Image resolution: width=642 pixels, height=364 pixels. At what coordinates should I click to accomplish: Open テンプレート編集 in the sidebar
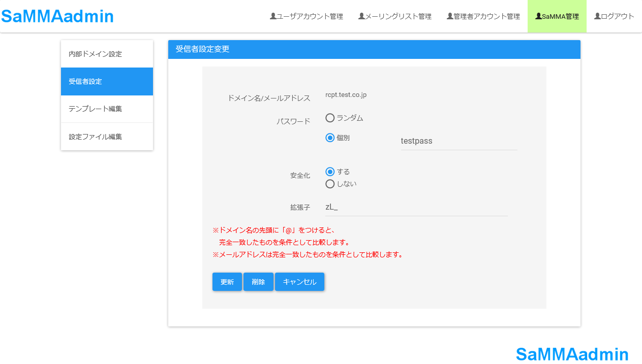coord(107,109)
